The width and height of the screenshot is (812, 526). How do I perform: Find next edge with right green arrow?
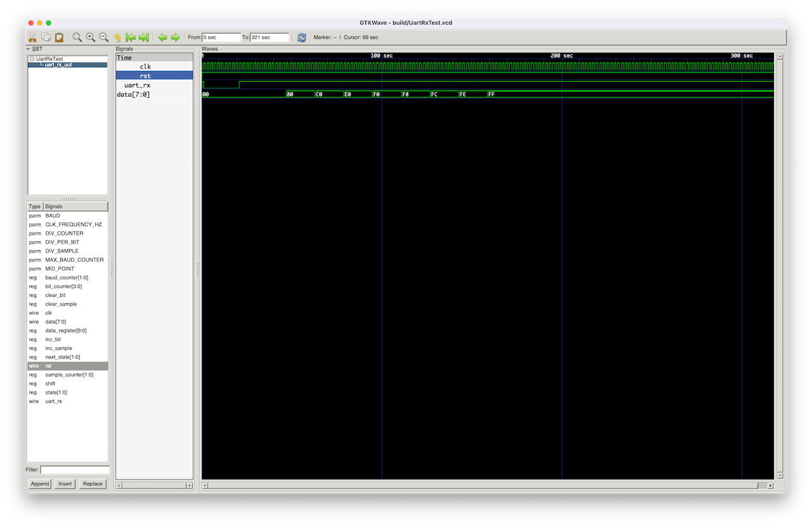tap(176, 37)
